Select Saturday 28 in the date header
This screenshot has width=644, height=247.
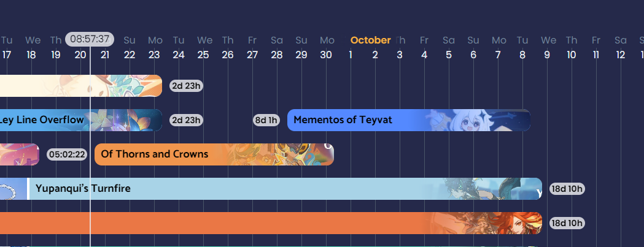277,48
